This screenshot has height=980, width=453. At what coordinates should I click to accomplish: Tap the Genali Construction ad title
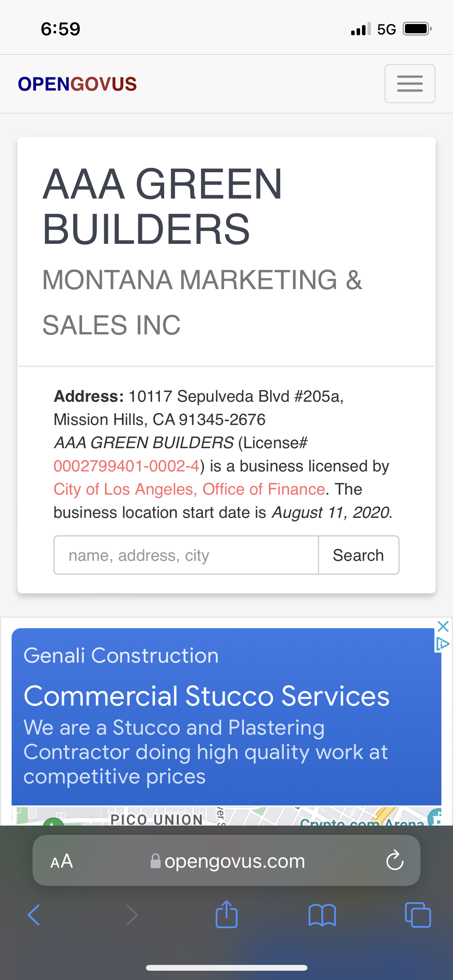121,656
